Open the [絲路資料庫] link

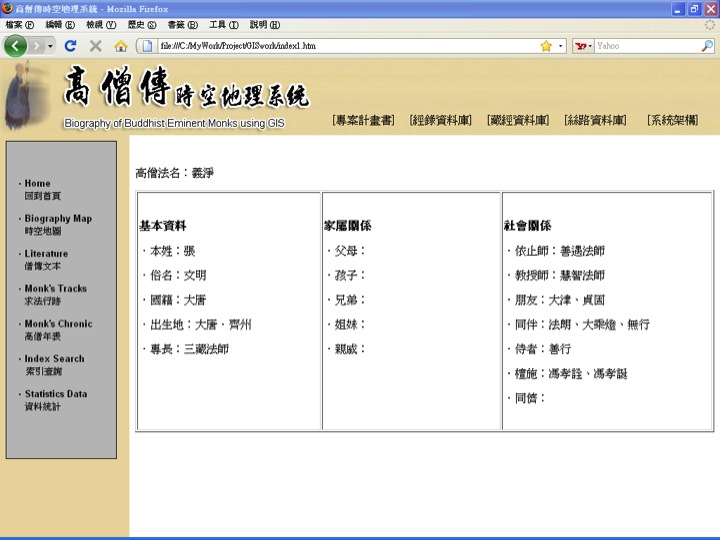click(x=595, y=120)
